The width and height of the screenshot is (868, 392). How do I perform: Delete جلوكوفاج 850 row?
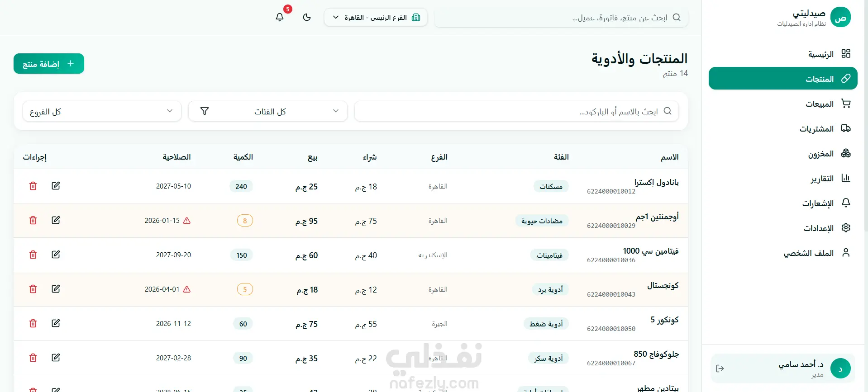pos(33,358)
